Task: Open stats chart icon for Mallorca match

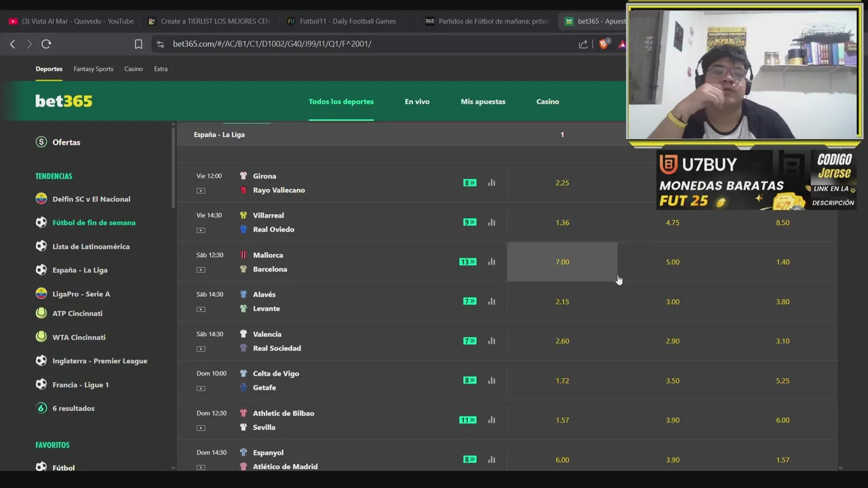Action: pyautogui.click(x=492, y=262)
